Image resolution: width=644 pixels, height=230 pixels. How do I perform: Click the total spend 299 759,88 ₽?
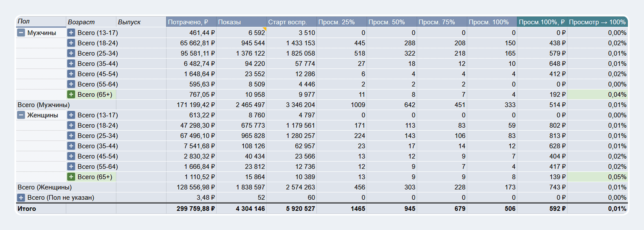click(x=191, y=209)
